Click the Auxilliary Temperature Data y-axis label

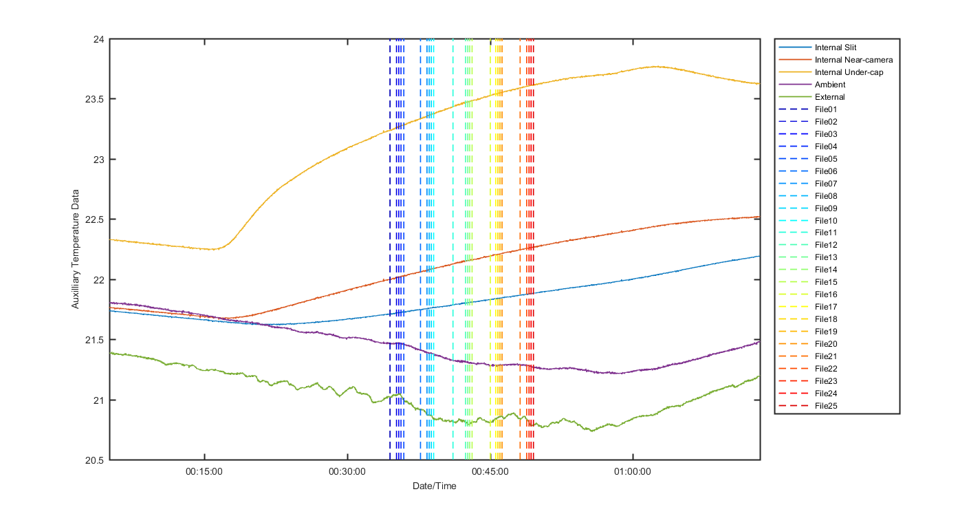[76, 249]
